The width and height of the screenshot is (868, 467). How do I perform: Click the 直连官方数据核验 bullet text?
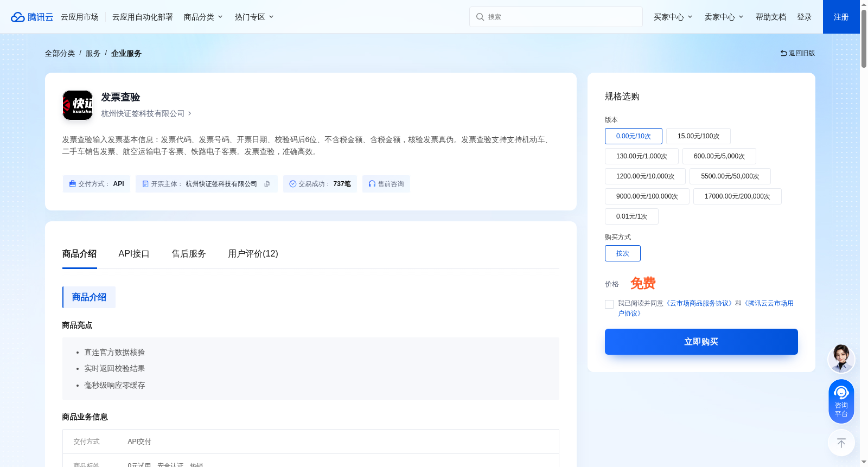[114, 352]
